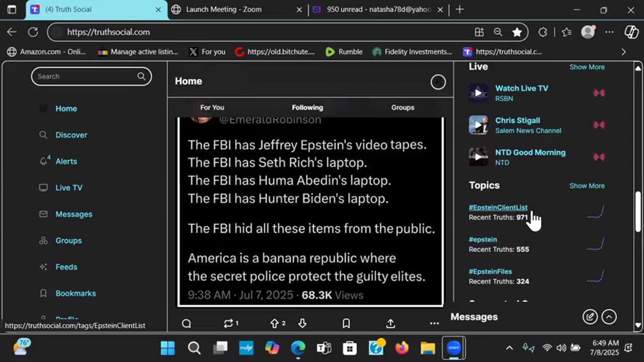Open the post's more options ellipsis
This screenshot has width=644, height=362.
coord(434,323)
